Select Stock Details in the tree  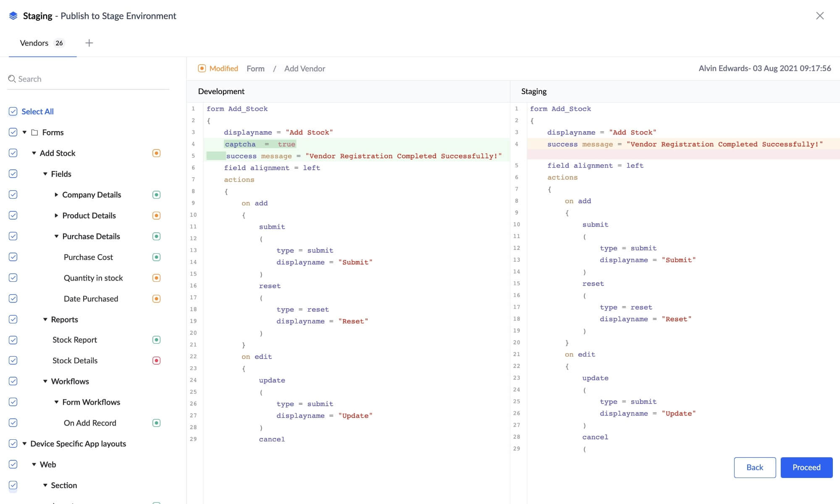[75, 360]
